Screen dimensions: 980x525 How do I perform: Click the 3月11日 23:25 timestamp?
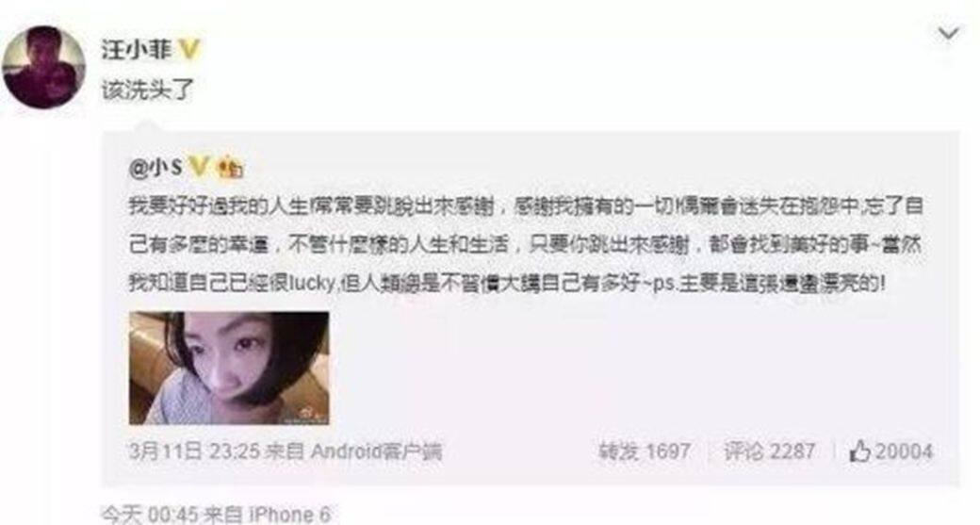click(194, 451)
